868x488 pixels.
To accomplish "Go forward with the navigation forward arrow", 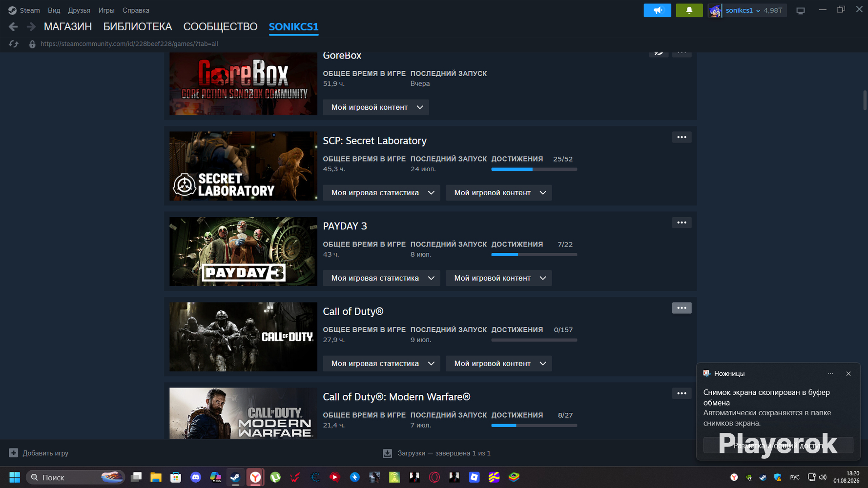I will click(x=31, y=27).
